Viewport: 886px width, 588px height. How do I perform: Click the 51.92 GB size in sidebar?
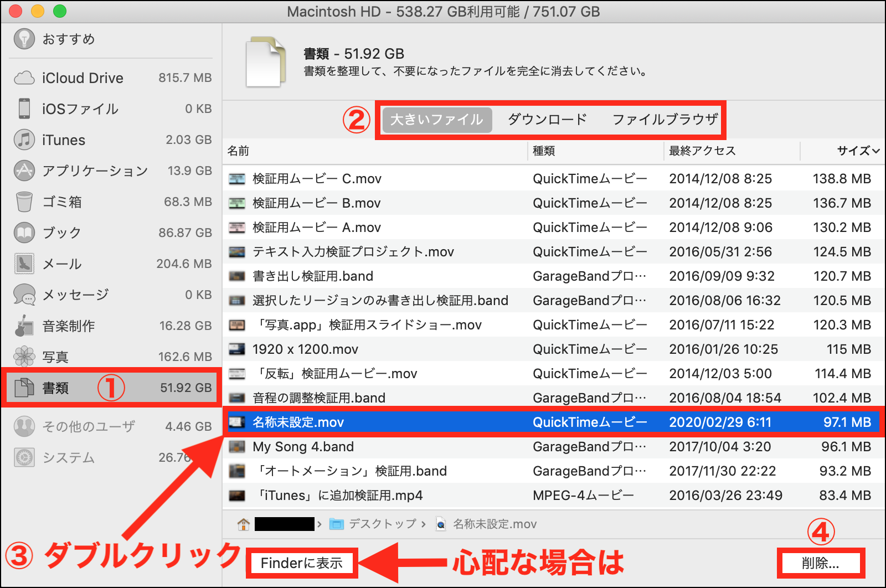click(186, 388)
